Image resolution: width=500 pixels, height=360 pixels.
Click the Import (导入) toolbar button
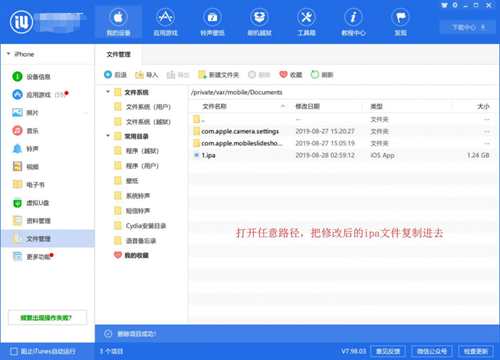[x=146, y=75]
